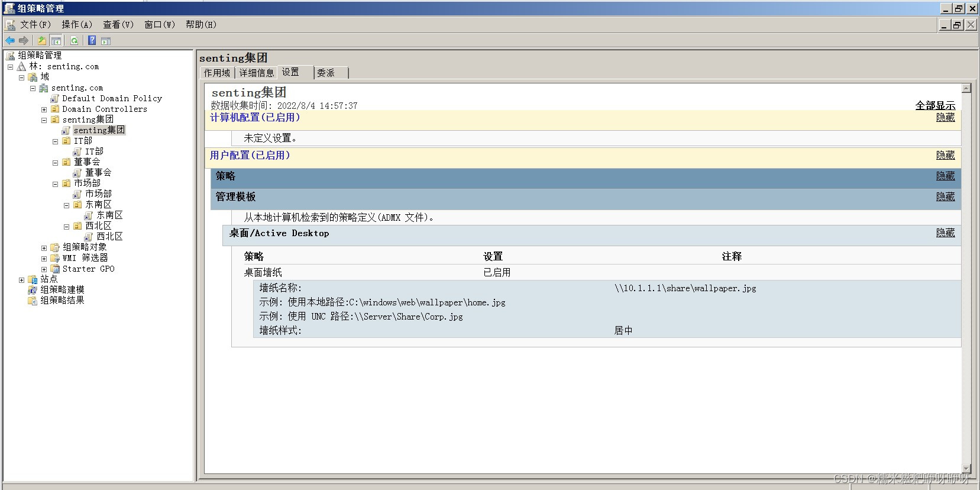
Task: Click the IT部 GPO link icon
Action: pyautogui.click(x=77, y=151)
